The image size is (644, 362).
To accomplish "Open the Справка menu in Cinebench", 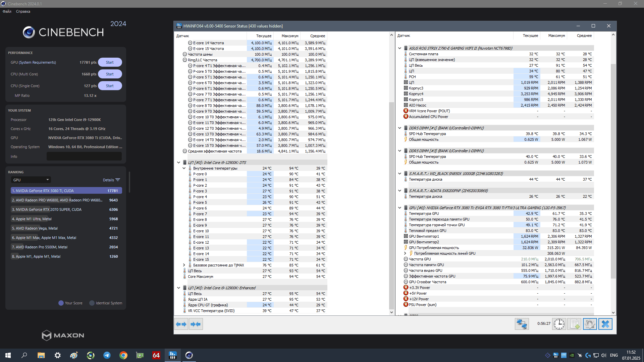I will 23,11.
